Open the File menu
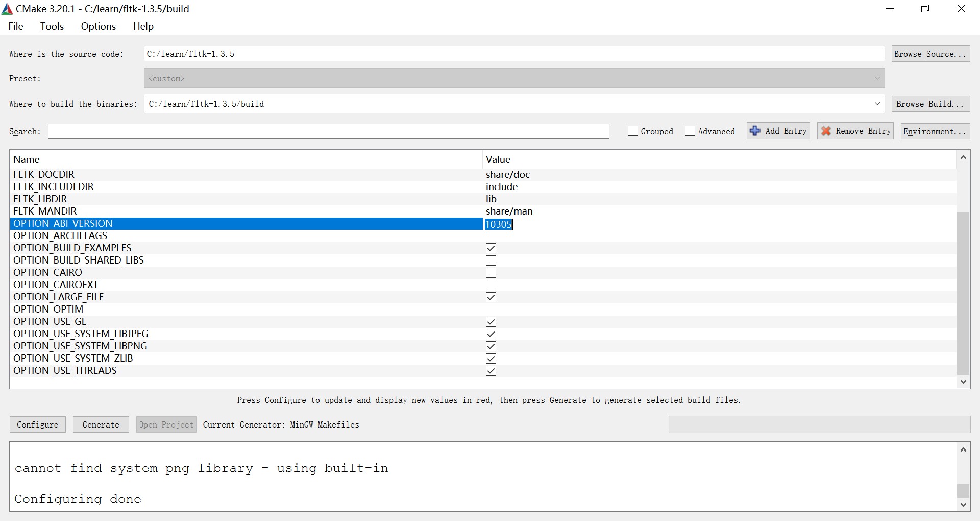Viewport: 980px width, 521px height. pos(15,26)
